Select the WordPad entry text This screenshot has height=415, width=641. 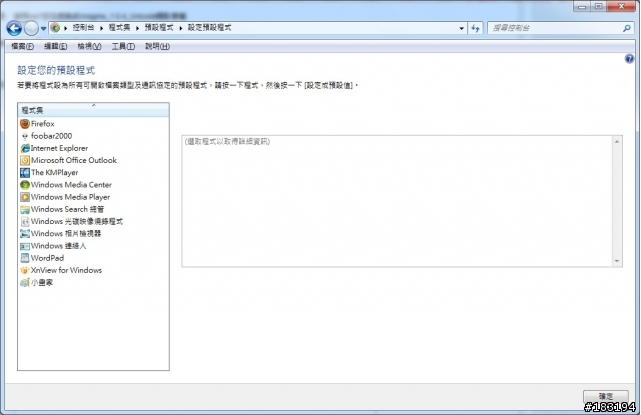pos(47,258)
